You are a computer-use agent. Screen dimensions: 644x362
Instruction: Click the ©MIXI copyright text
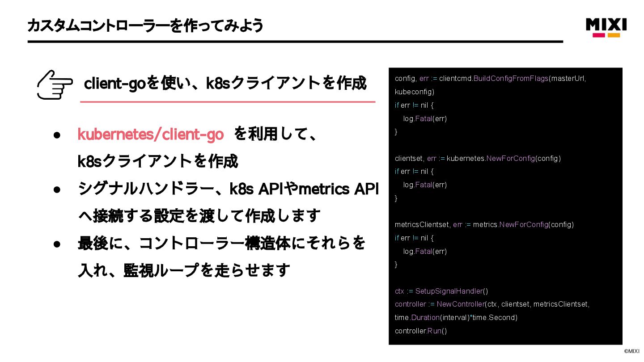point(632,351)
